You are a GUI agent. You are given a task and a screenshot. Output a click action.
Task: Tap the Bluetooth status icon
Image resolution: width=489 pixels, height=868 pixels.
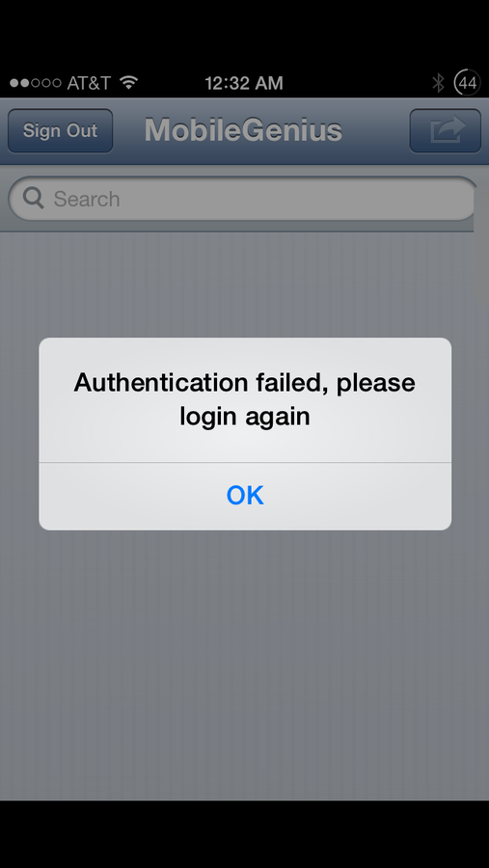[439, 84]
